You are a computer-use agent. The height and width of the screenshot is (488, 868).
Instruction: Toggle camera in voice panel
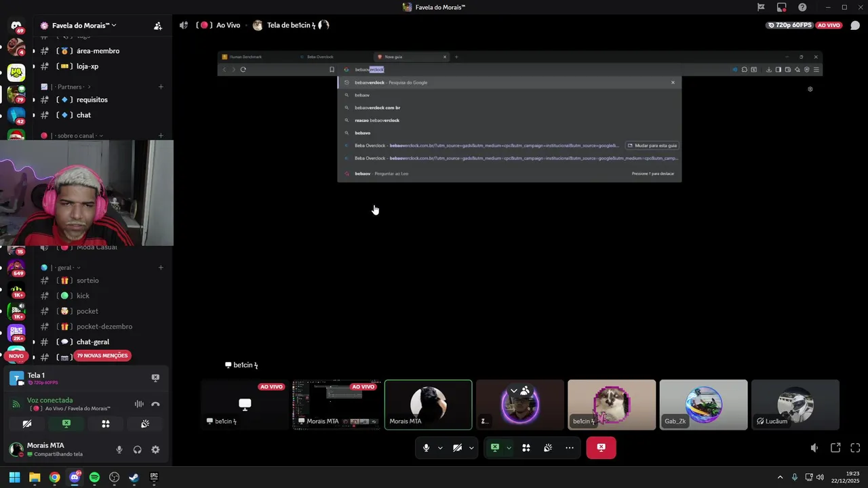pos(27,424)
